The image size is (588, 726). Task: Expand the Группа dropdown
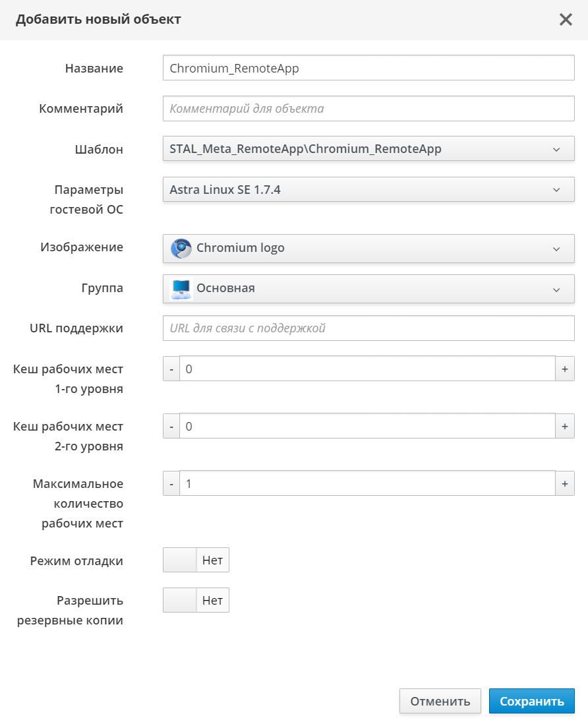click(x=368, y=289)
